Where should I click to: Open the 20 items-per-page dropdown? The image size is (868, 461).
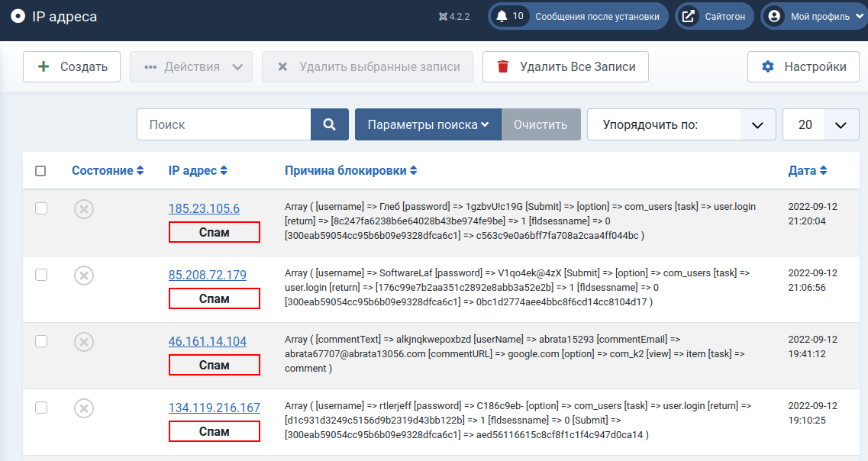point(821,124)
